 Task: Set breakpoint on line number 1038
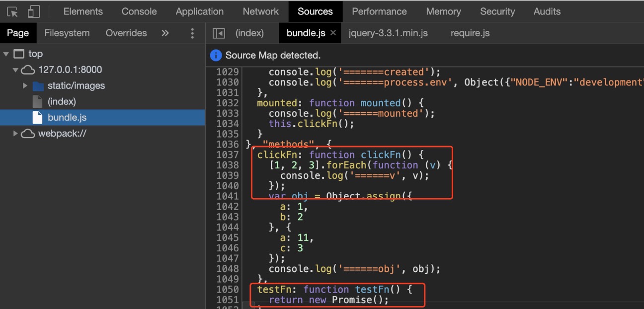click(x=227, y=165)
